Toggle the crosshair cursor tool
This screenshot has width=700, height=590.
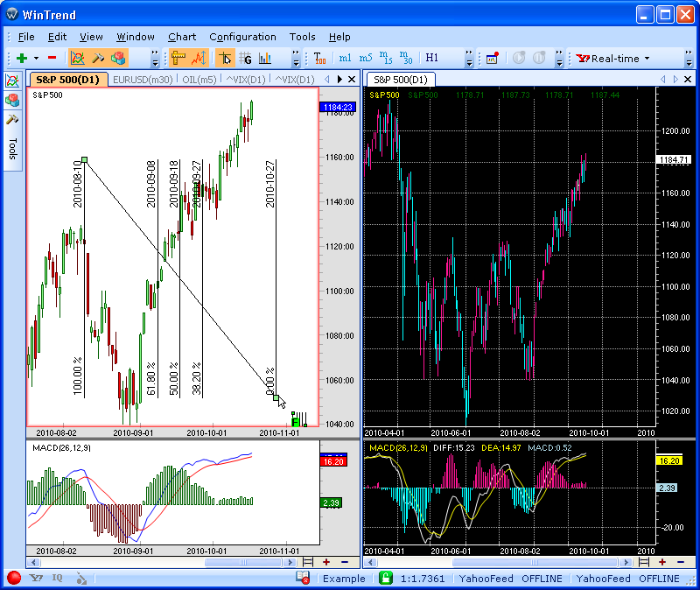[225, 58]
